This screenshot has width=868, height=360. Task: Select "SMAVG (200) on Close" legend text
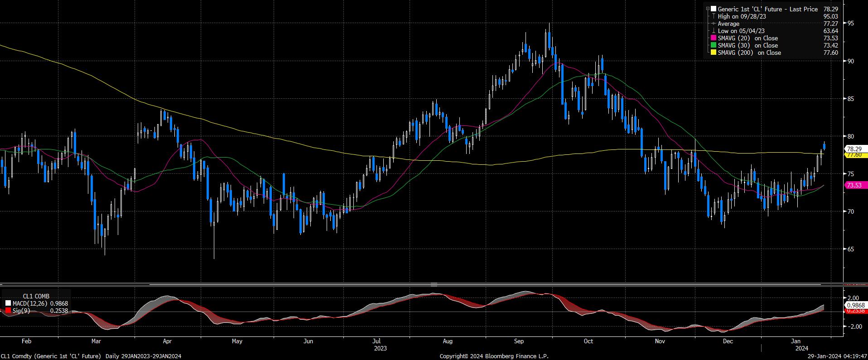(750, 53)
